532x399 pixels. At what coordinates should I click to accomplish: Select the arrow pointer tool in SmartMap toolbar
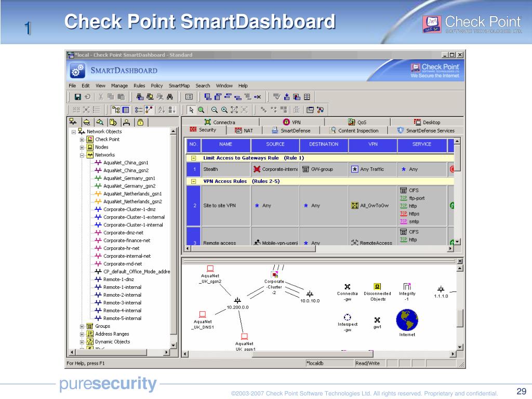(x=191, y=110)
